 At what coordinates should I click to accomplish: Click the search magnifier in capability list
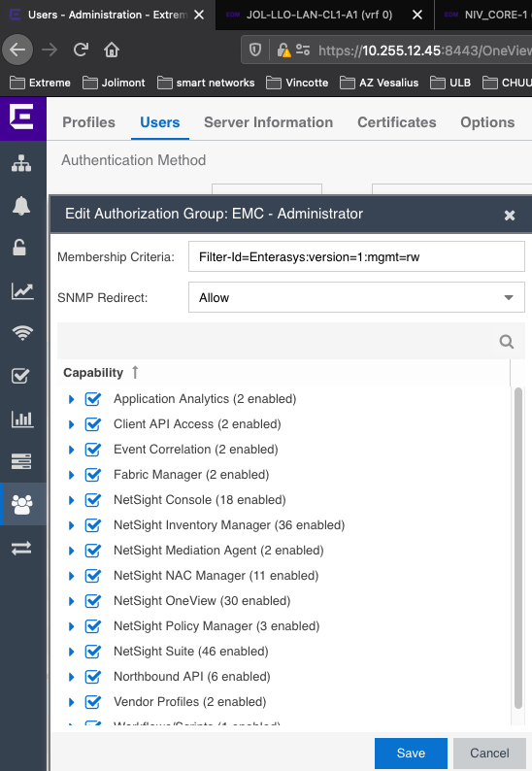(x=507, y=341)
